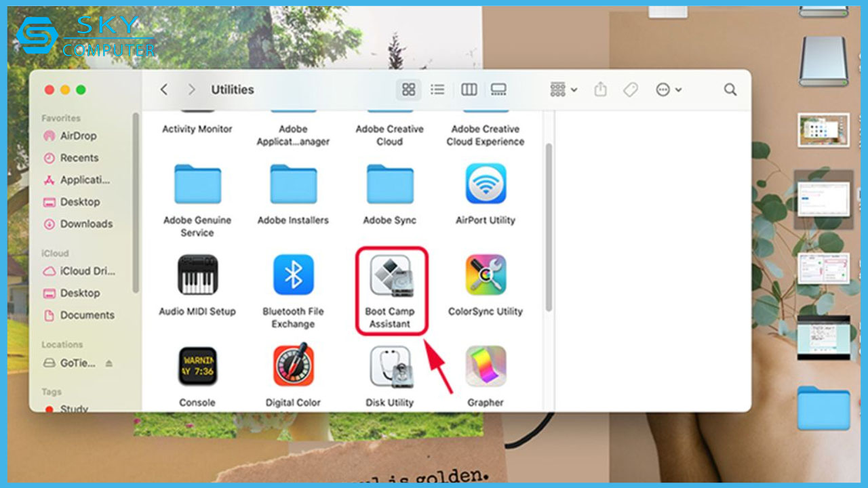This screenshot has width=868, height=488.
Task: Open AirDrop in sidebar
Action: (x=78, y=136)
